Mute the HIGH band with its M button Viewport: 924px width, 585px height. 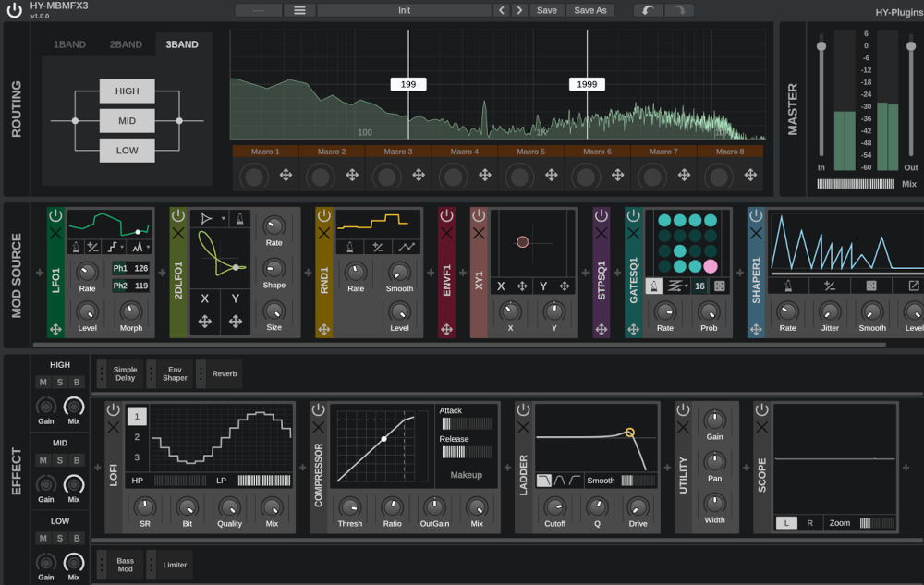[42, 380]
